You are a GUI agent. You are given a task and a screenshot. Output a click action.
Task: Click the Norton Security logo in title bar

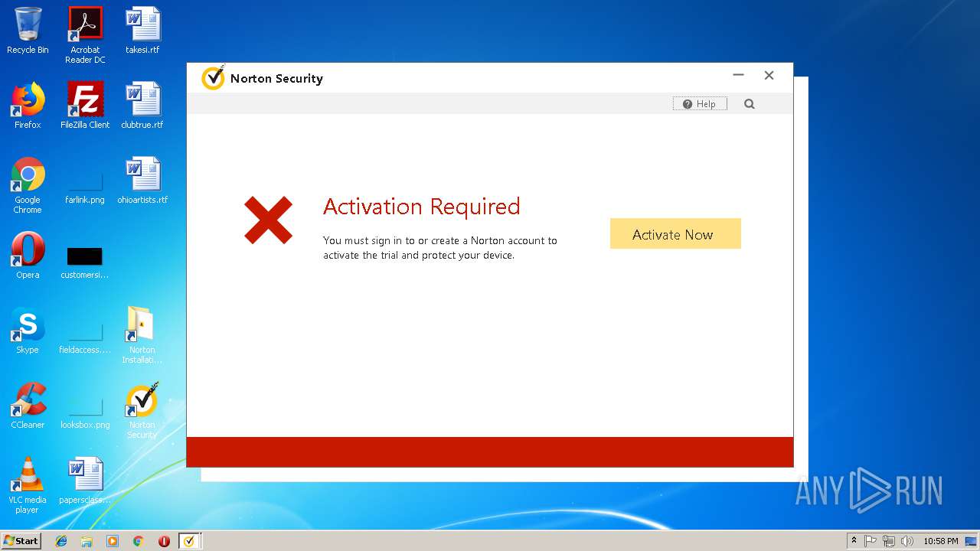coord(213,78)
